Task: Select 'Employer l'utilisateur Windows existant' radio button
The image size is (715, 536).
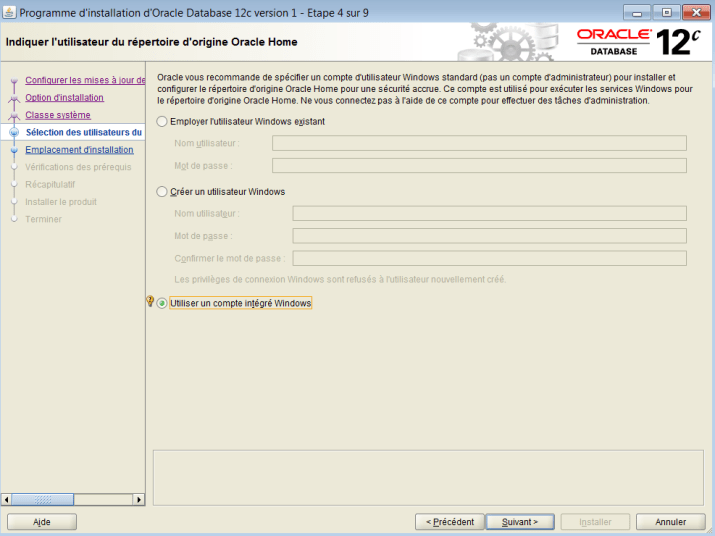Action: click(162, 122)
